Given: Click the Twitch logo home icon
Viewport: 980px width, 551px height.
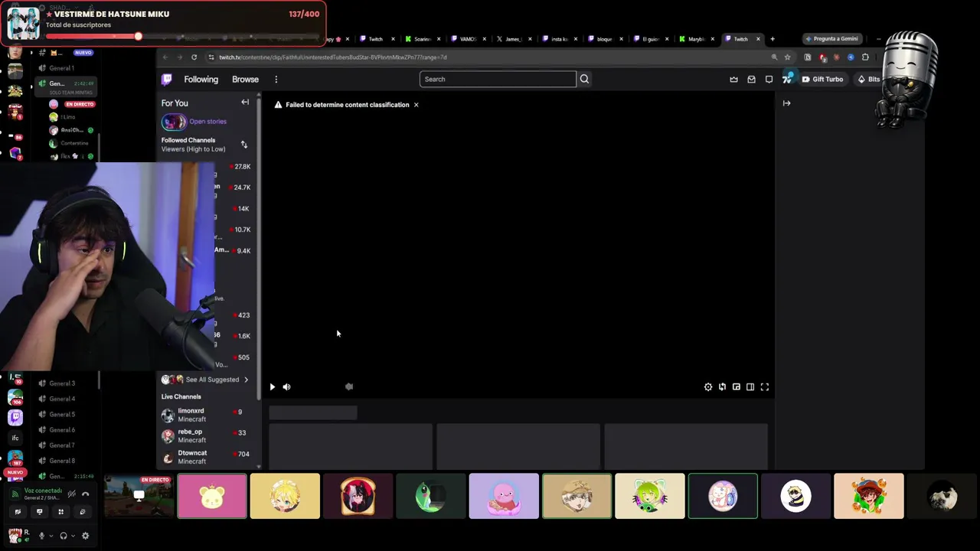Looking at the screenshot, I should [167, 80].
